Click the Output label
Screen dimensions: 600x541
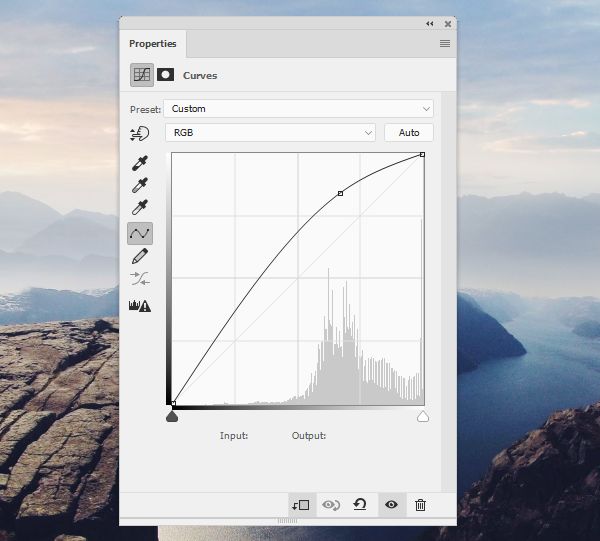309,436
